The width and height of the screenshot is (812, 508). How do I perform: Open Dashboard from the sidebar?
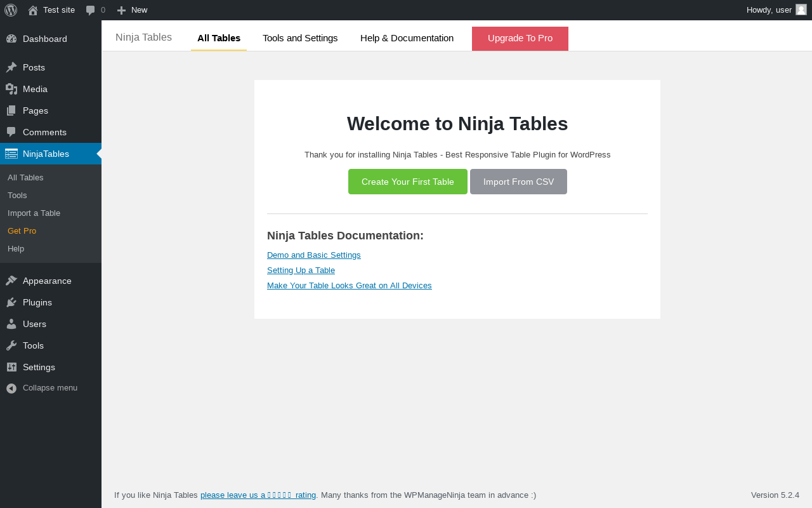(x=51, y=39)
